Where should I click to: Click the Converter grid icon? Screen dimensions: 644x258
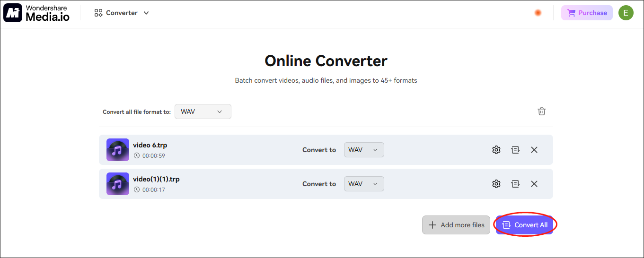coord(98,13)
